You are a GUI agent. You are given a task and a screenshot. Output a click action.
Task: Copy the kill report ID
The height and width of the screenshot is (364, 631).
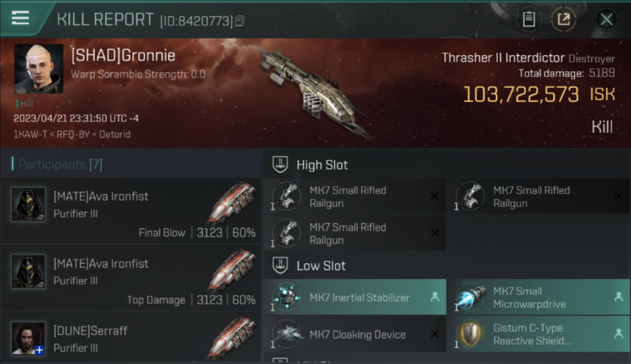(x=240, y=21)
